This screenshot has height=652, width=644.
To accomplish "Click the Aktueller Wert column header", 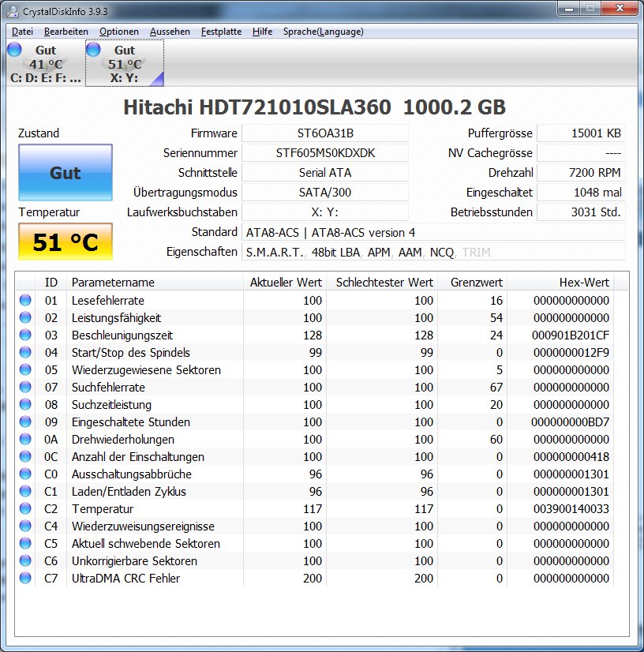I will tap(285, 283).
